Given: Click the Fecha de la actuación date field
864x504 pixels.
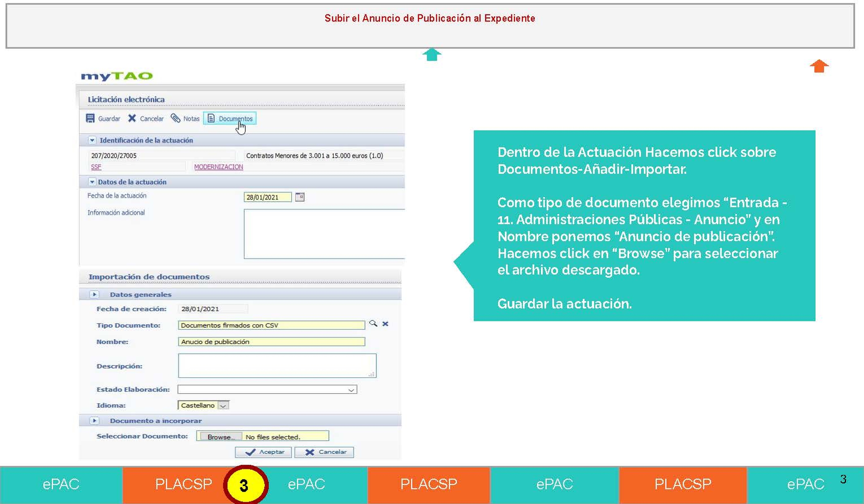Looking at the screenshot, I should 267,197.
